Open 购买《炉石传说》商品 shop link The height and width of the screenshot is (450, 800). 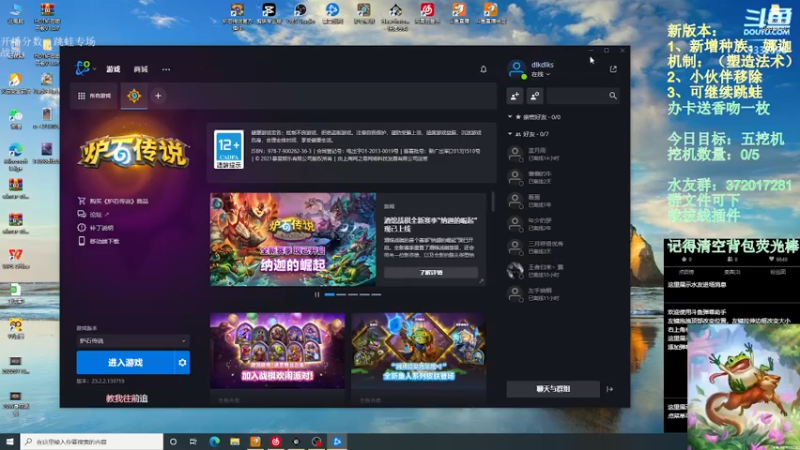click(x=119, y=201)
